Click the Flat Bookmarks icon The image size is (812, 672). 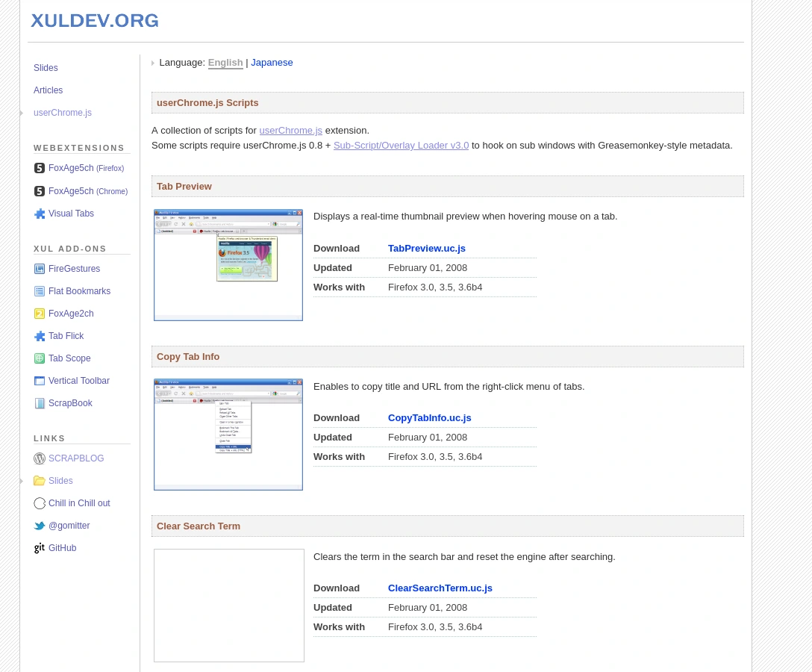[40, 291]
